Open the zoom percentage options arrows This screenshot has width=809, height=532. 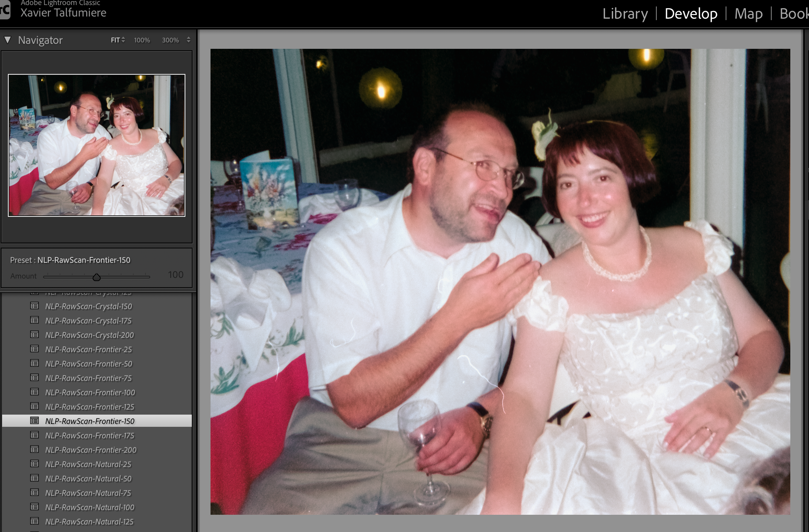tap(189, 40)
